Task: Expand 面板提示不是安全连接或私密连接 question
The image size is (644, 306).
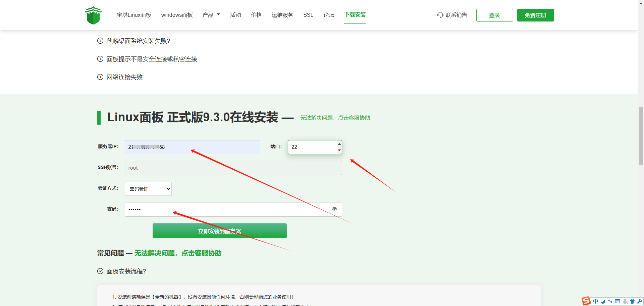Action: 147,59
